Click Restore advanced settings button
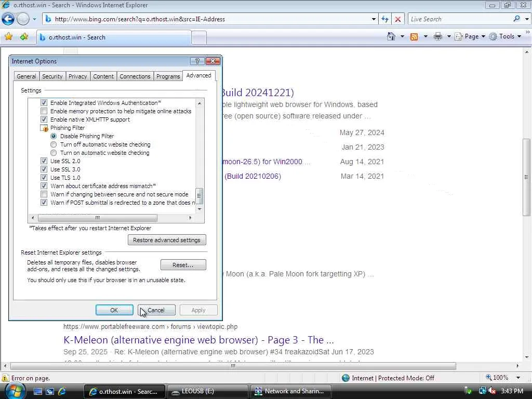This screenshot has height=399, width=532. tap(167, 240)
